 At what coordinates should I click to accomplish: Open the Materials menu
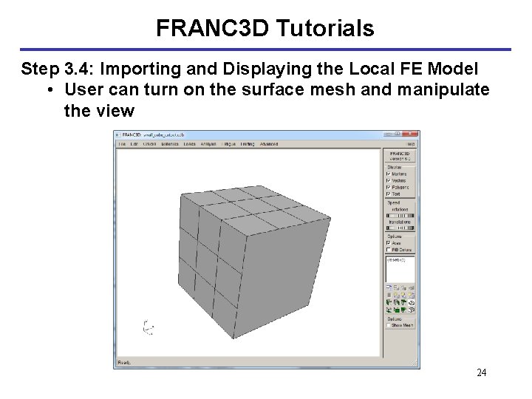click(170, 144)
